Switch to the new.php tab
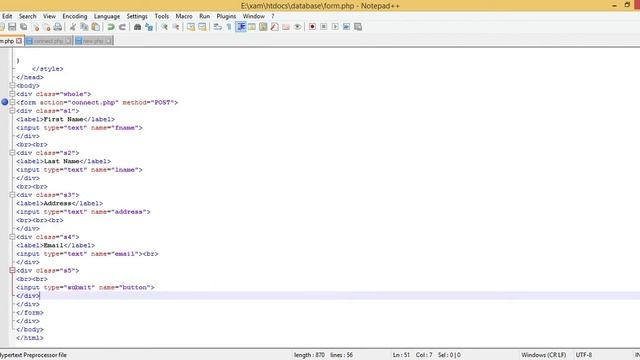 tap(93, 41)
